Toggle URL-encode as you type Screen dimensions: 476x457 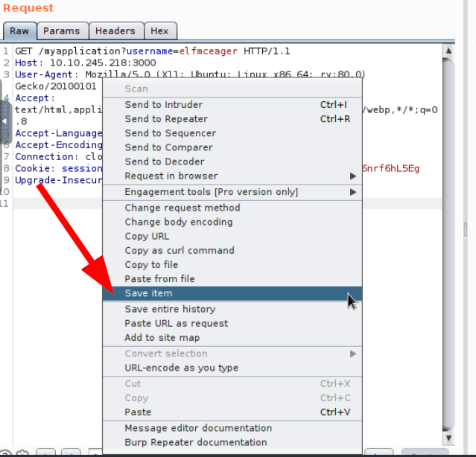181,368
